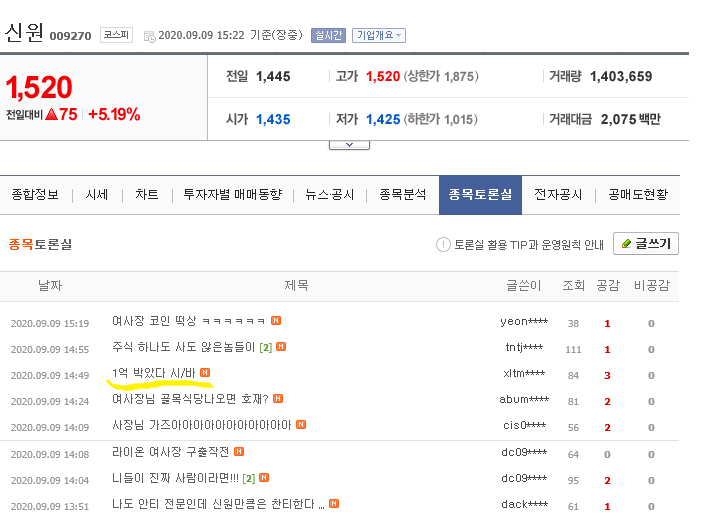Open the highlighted post 1억 박았다

153,374
